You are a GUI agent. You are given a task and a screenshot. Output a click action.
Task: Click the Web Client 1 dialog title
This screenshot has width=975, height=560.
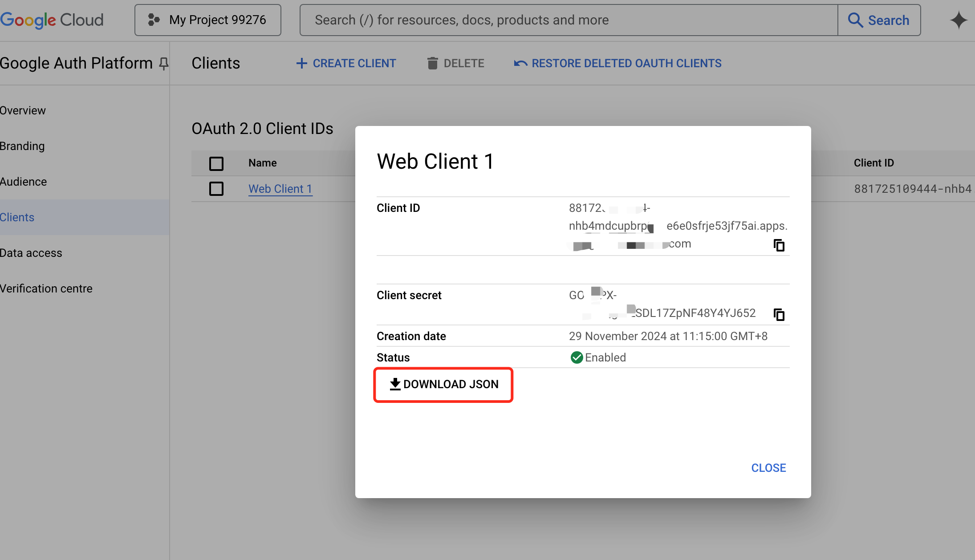click(x=435, y=161)
